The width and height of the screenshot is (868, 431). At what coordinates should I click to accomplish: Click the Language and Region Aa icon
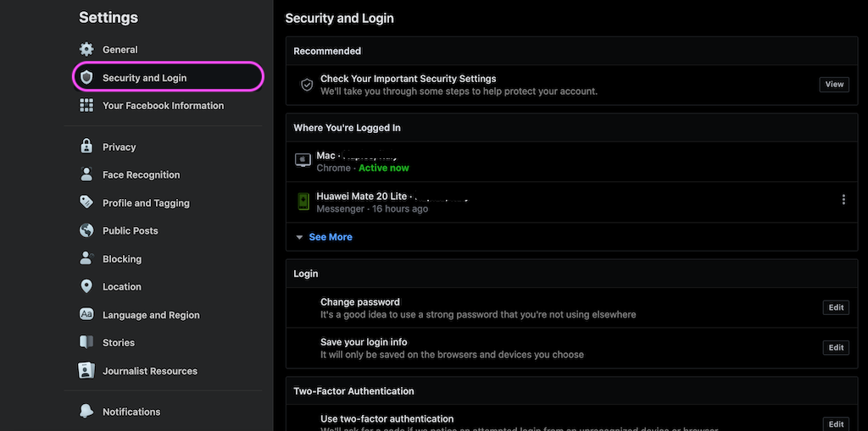click(86, 314)
